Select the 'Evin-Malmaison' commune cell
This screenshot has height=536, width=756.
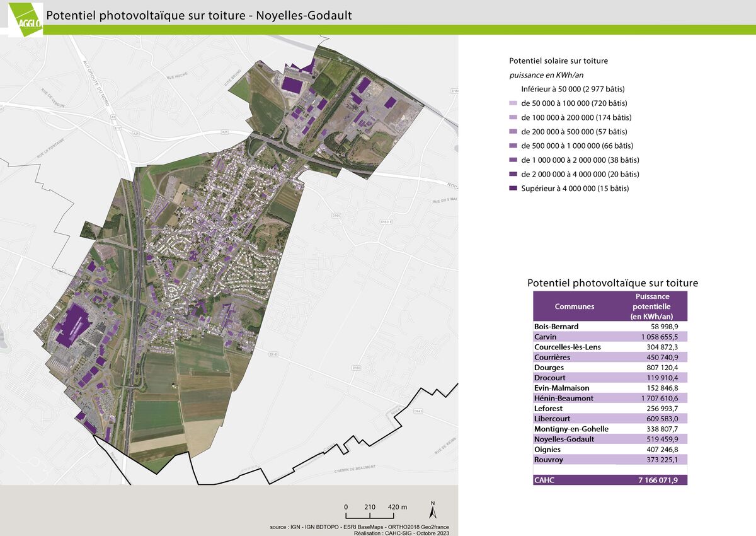(x=561, y=388)
